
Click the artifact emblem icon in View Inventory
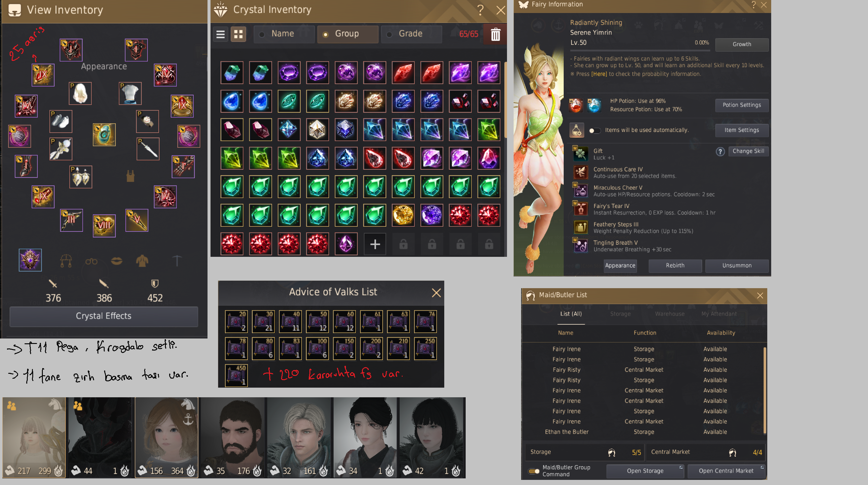30,260
